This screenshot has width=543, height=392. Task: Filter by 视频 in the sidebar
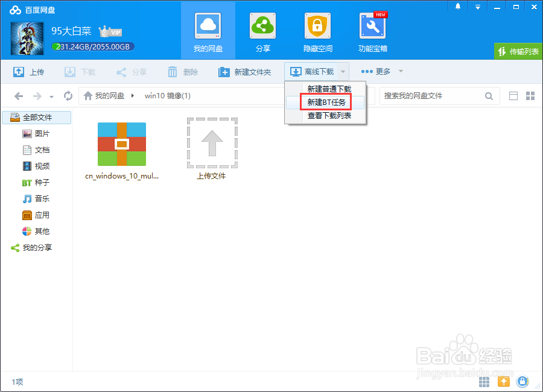point(36,166)
